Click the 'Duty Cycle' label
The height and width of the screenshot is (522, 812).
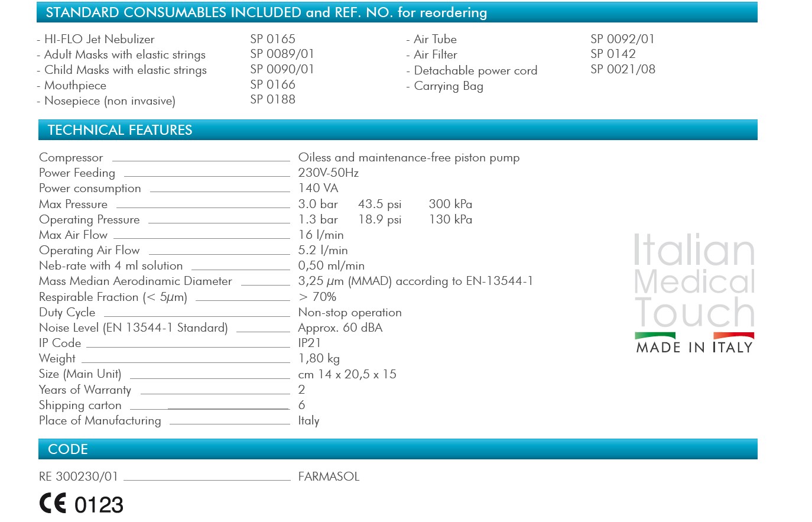click(x=67, y=313)
